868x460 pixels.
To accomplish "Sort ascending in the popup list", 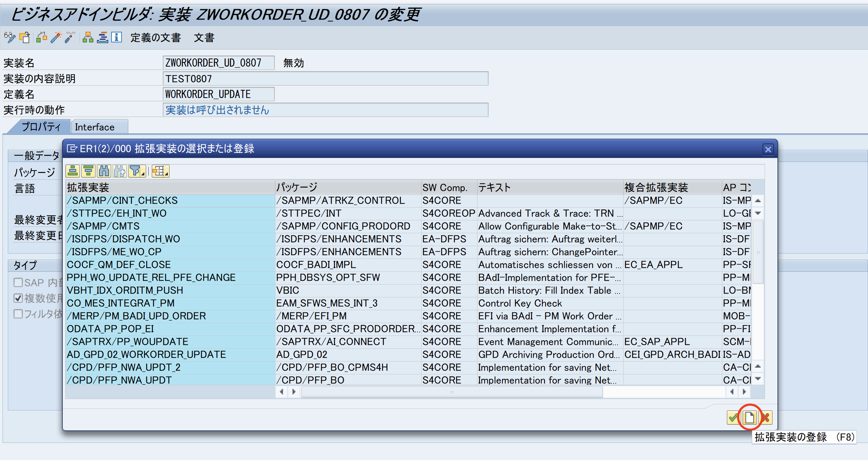I will click(x=73, y=172).
